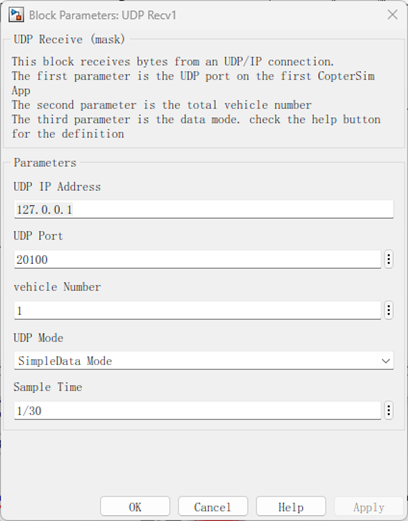Focus the UDP Port field showing 20100
Image resolution: width=408 pixels, height=521 pixels.
[197, 259]
